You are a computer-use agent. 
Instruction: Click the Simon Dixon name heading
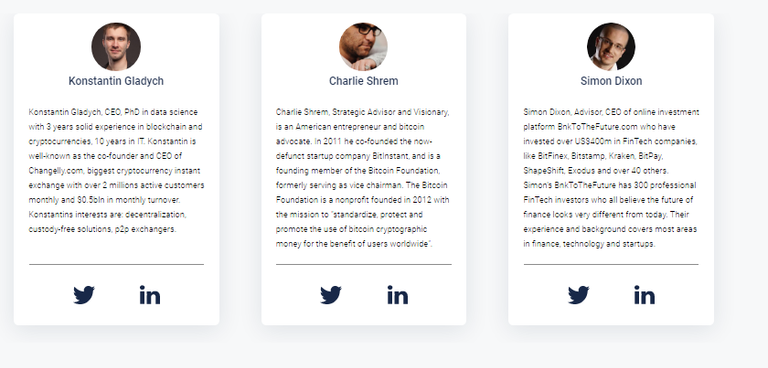611,81
